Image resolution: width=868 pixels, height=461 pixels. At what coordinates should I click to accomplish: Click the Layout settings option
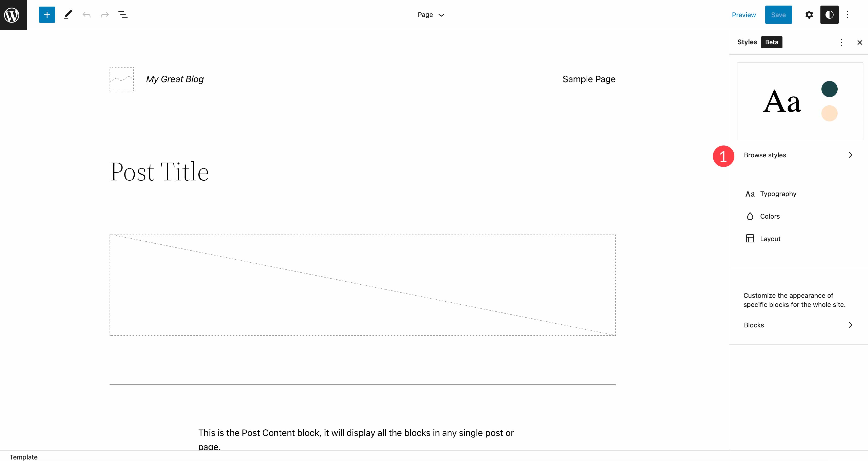click(x=770, y=238)
